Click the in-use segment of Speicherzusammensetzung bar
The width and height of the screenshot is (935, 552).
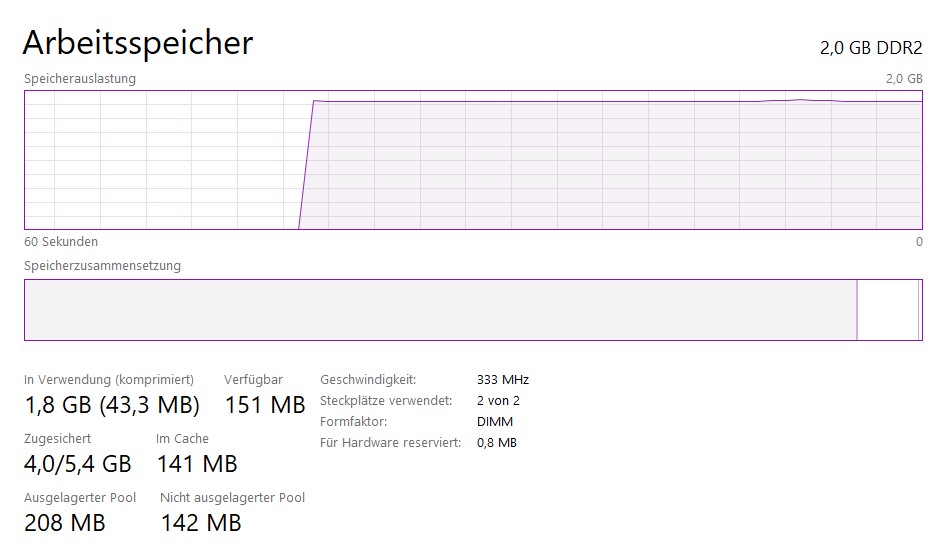pos(440,310)
